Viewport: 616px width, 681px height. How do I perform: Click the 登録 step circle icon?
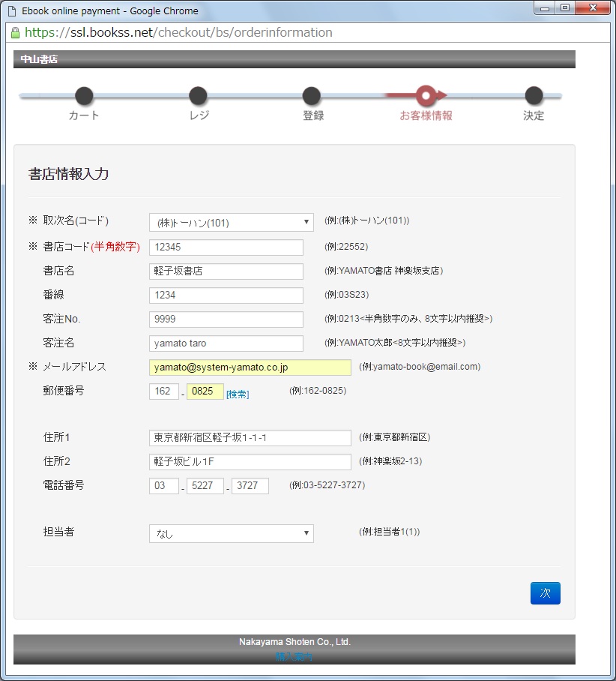[312, 96]
